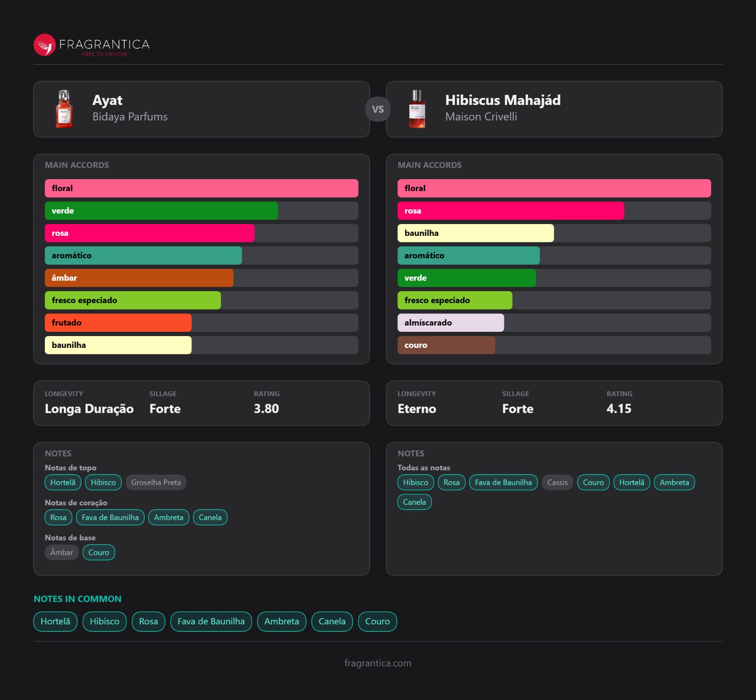756x700 pixels.
Task: Click Hortelã tag in Ayat top notes
Action: (x=63, y=483)
